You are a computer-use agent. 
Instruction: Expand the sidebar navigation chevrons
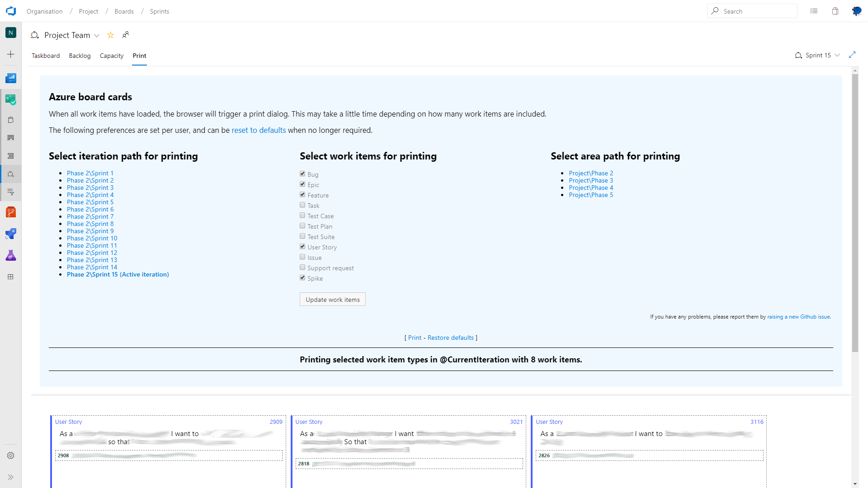tap(11, 477)
